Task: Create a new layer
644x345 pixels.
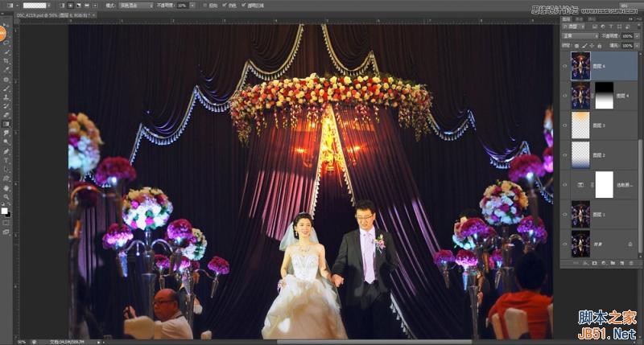Action: [x=621, y=263]
